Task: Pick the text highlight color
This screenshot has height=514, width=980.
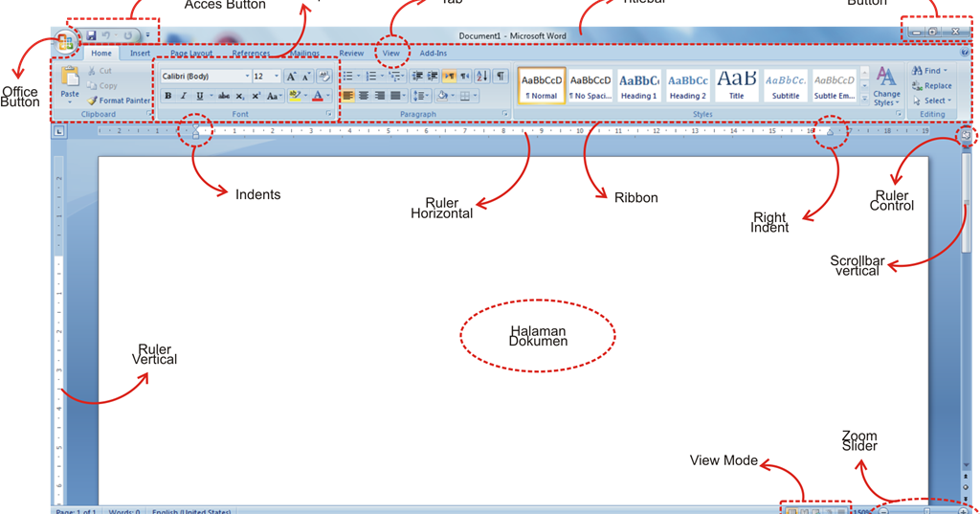Action: pos(295,96)
